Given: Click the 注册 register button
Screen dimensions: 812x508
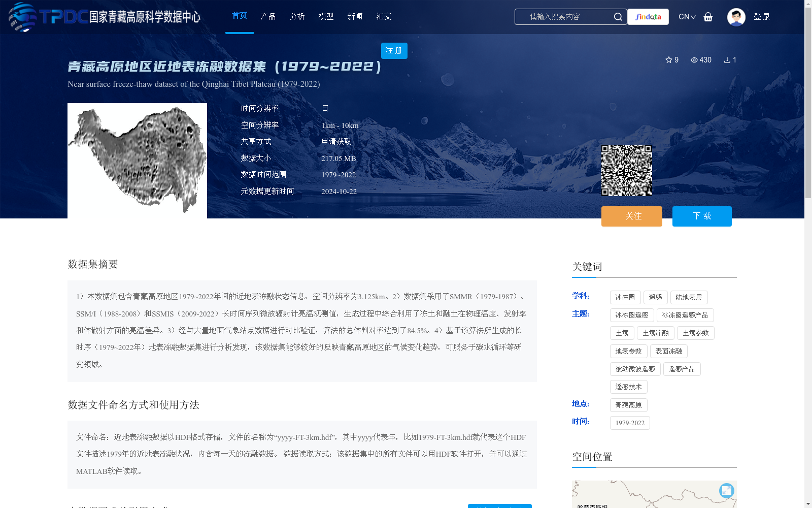Looking at the screenshot, I should click(394, 51).
